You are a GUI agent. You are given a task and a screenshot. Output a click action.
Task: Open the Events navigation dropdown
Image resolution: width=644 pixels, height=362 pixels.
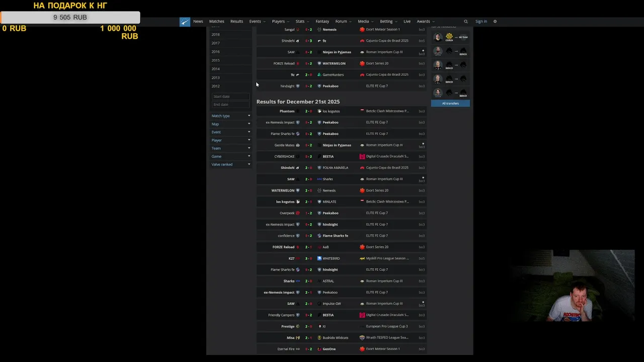click(x=257, y=22)
